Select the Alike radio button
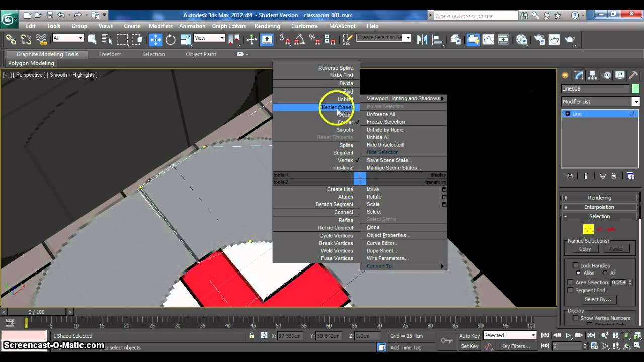 (578, 273)
